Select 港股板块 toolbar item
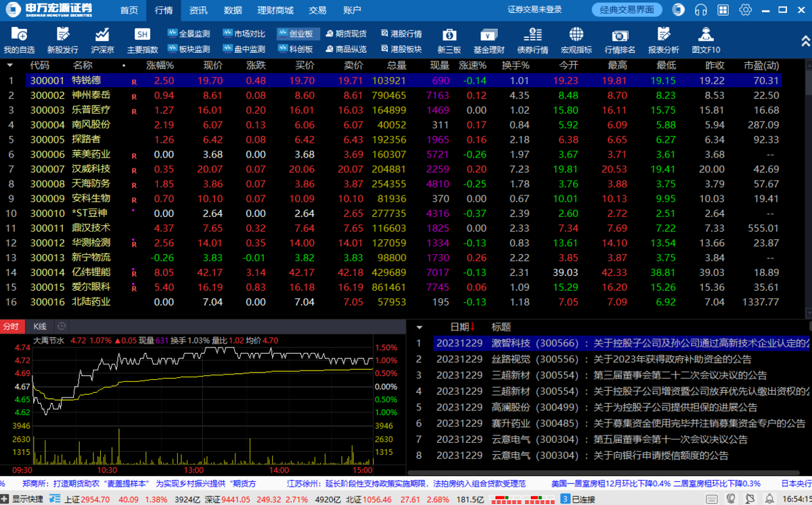 coord(401,49)
